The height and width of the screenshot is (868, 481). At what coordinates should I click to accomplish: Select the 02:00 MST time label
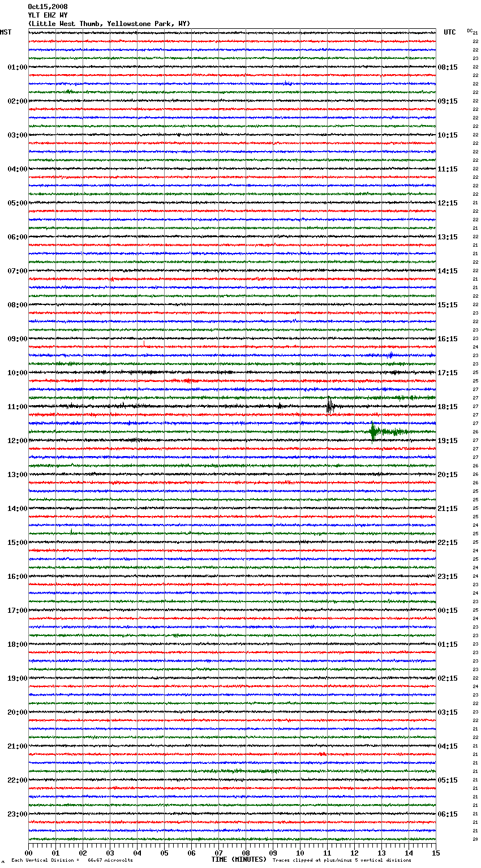(x=18, y=101)
